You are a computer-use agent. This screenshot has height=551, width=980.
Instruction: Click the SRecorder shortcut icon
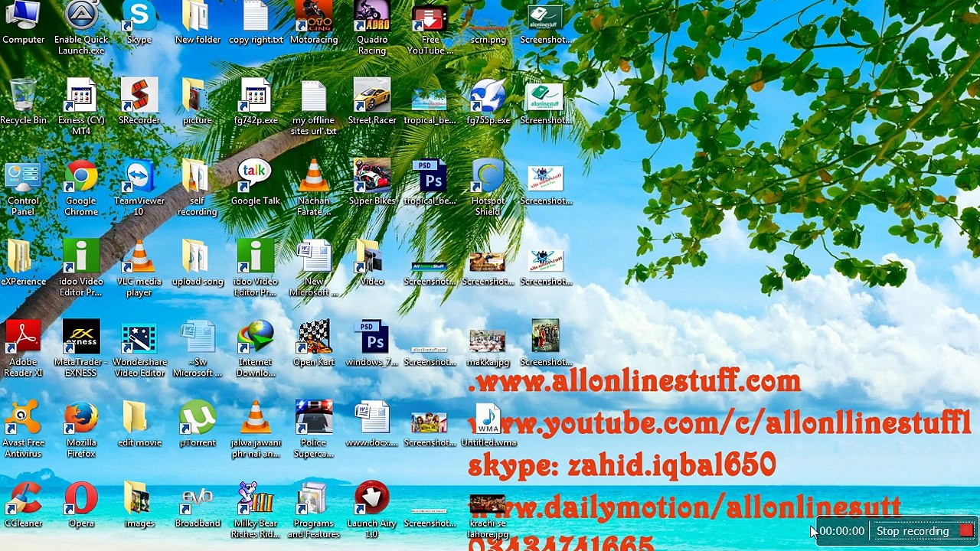tap(139, 102)
